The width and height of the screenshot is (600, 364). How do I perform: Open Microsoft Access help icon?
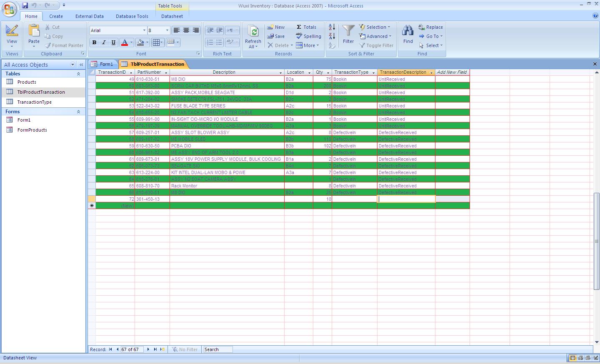click(595, 16)
